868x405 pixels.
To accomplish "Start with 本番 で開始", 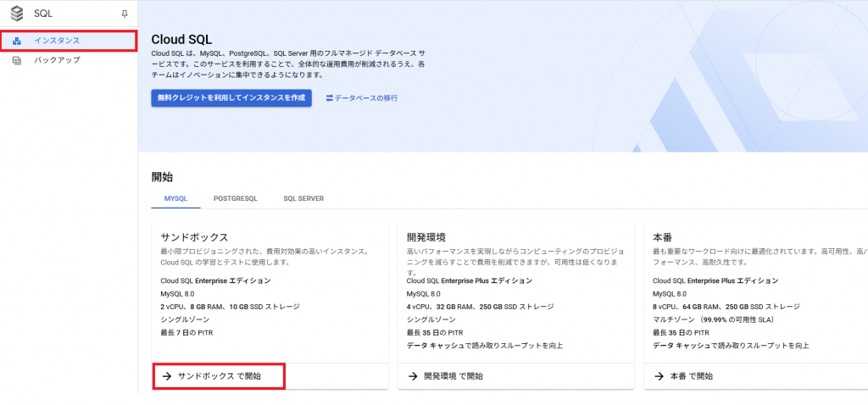I will point(692,376).
